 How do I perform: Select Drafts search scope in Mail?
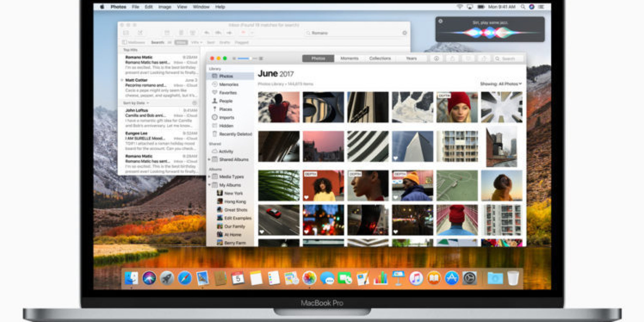[x=224, y=43]
